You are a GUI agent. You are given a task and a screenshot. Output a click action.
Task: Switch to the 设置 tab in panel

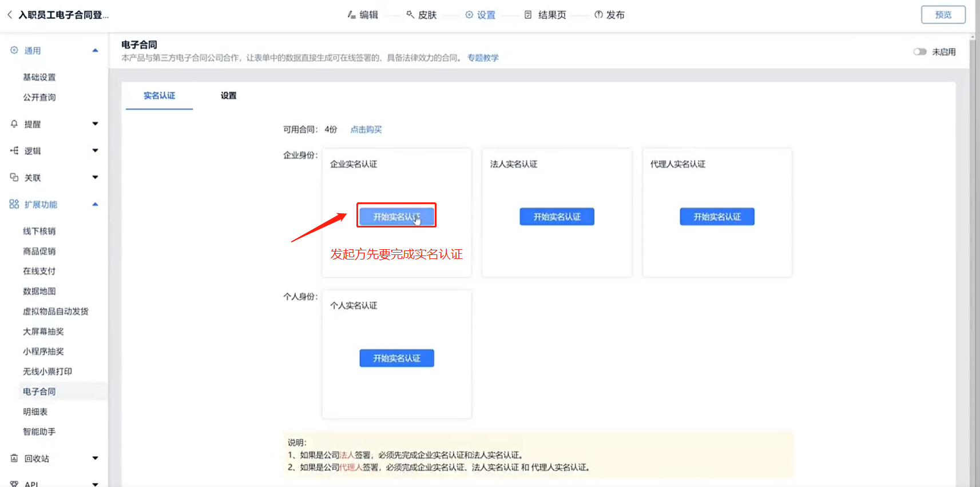point(228,95)
